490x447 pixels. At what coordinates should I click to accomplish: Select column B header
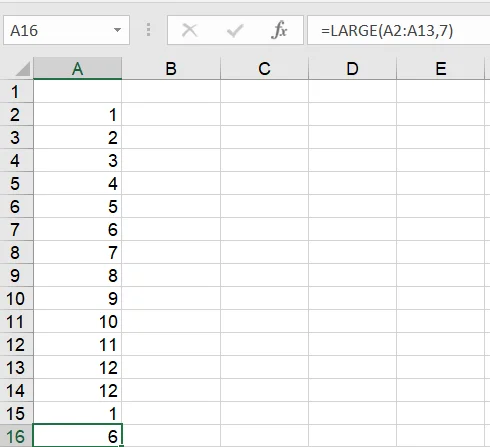(171, 69)
